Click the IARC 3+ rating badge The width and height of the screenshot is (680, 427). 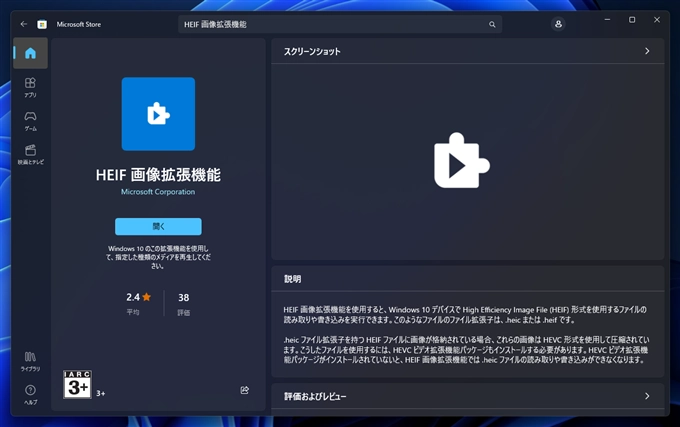point(77,384)
